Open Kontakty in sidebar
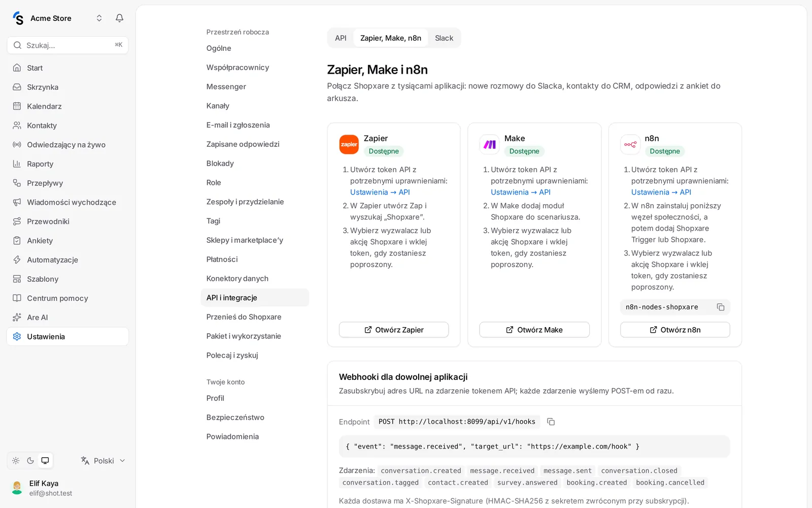This screenshot has height=508, width=812. [67, 125]
